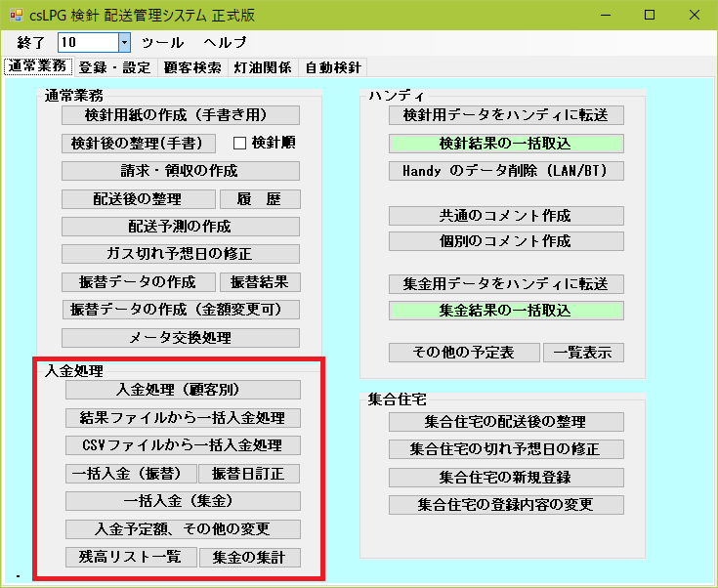718x588 pixels.
Task: Click CSVファイルから一括入金処理
Action: [183, 445]
